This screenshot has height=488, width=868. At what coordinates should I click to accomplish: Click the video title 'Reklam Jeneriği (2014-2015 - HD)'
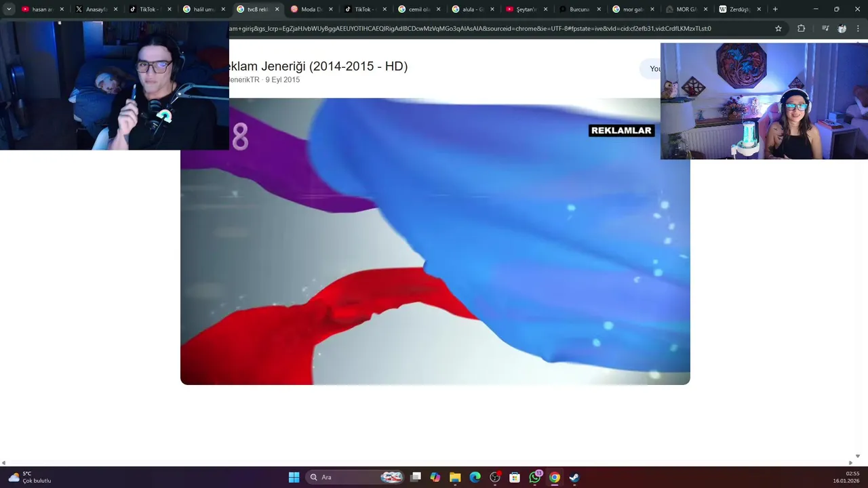pos(318,66)
